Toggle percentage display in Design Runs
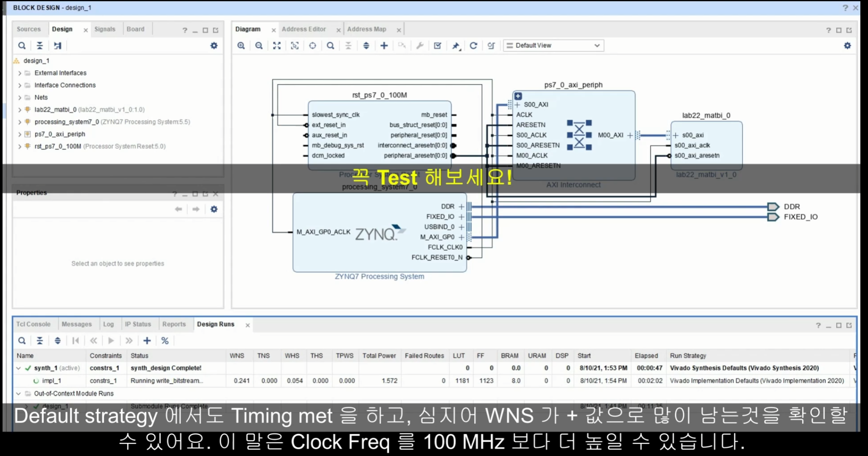868x456 pixels. 165,341
